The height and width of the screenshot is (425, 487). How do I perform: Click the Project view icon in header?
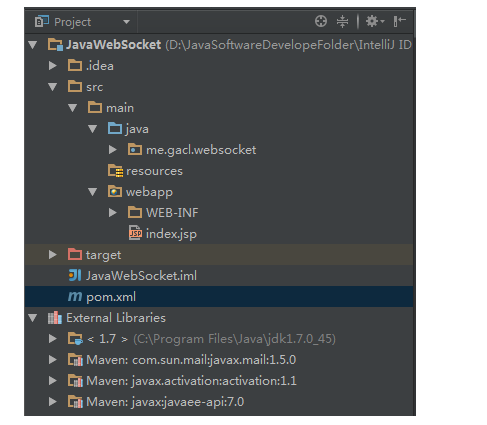coord(42,21)
